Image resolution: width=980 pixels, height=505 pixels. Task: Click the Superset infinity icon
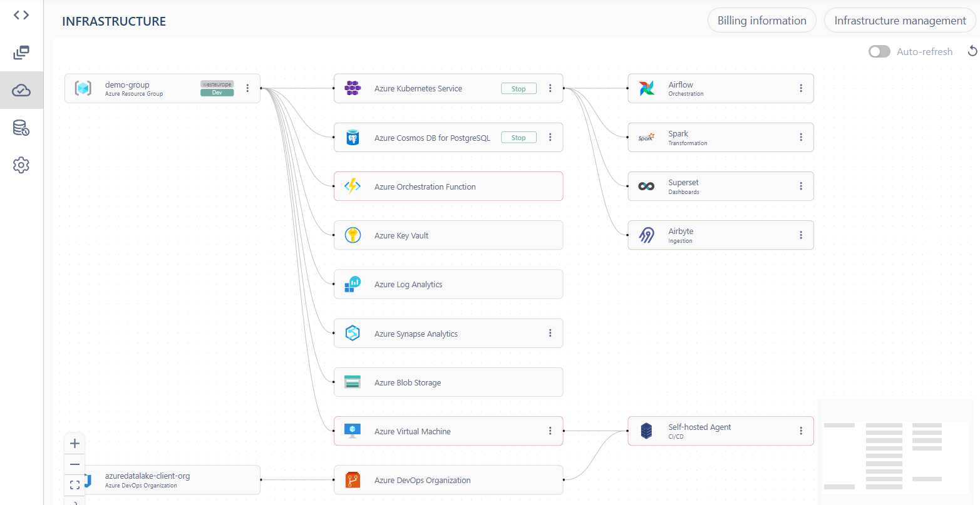646,186
